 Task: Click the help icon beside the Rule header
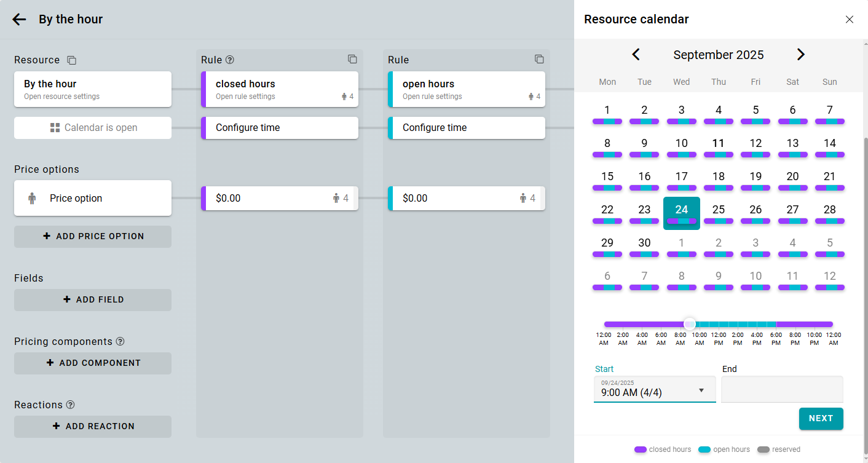click(x=230, y=60)
